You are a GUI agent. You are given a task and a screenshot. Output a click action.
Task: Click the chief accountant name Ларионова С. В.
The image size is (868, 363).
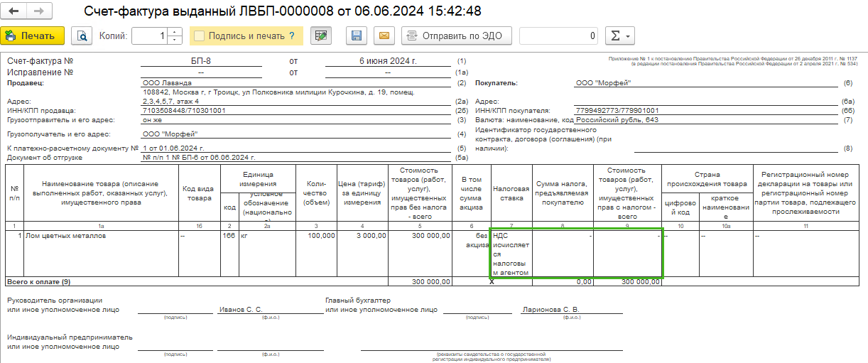click(x=550, y=310)
